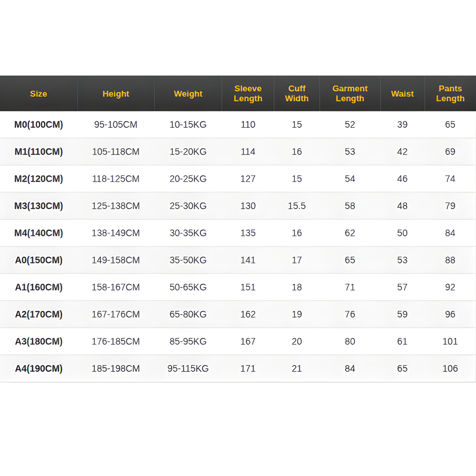Click the M3(130CM) size label
The image size is (476, 476).
39,206
